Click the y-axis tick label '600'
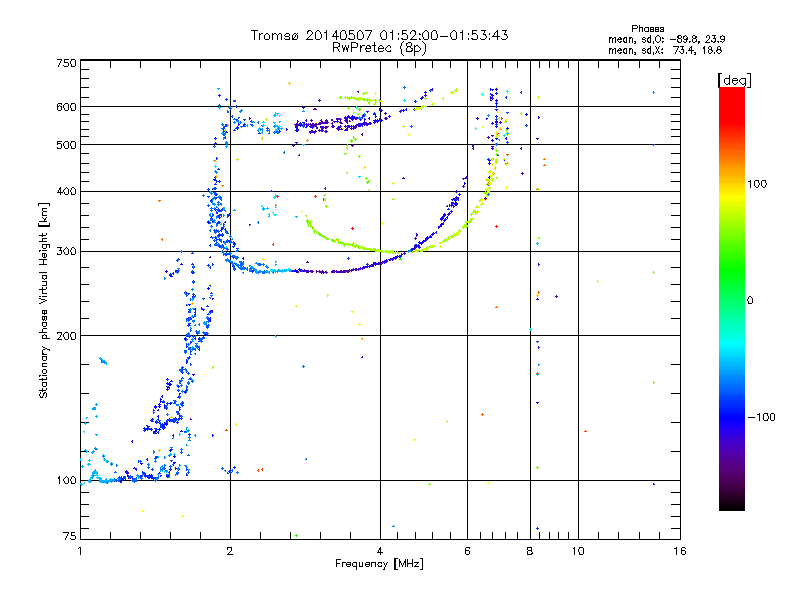 [66, 107]
